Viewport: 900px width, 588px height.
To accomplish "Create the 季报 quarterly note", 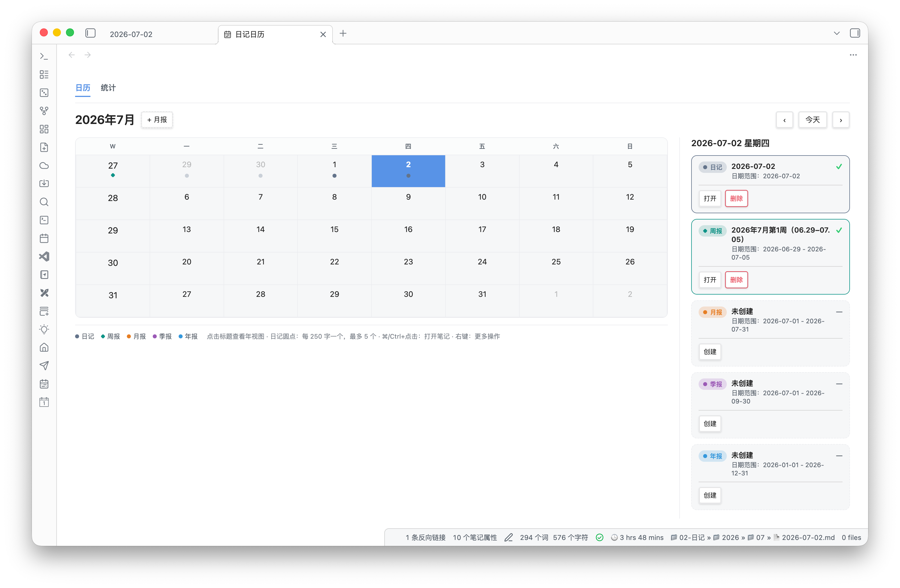I will (710, 424).
